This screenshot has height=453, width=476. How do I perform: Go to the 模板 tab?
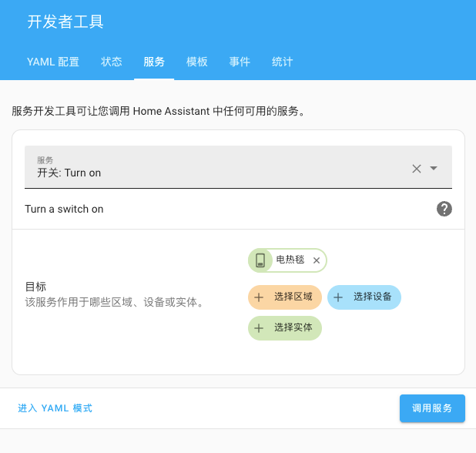[x=197, y=62]
